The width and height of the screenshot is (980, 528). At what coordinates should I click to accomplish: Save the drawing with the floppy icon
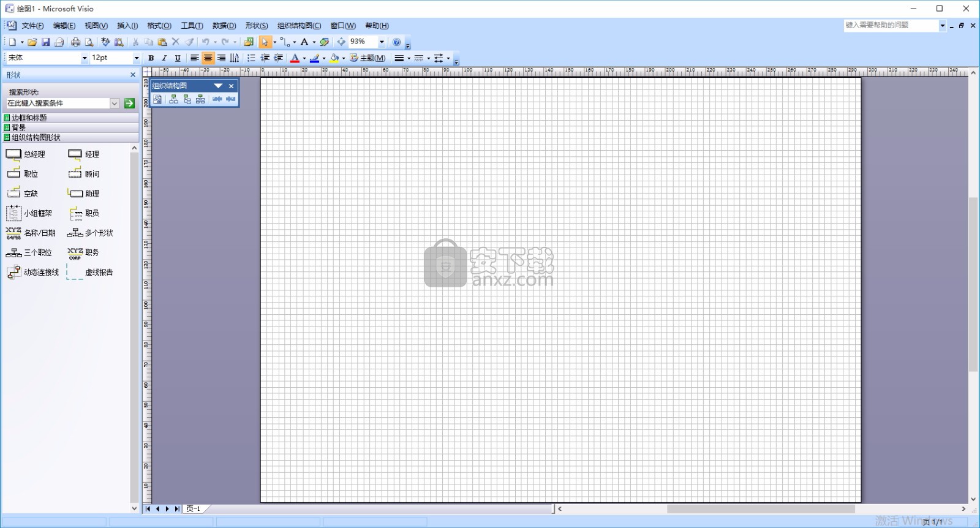tap(46, 42)
